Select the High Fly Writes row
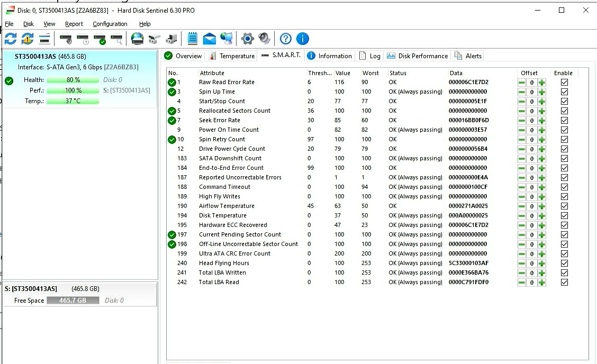This screenshot has width=597, height=364. click(377, 196)
